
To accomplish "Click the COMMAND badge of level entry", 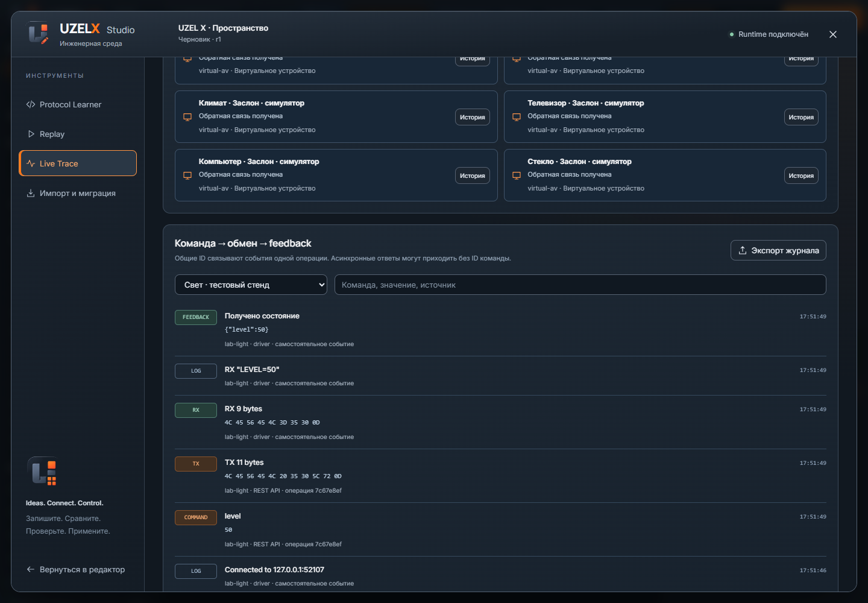I will tap(196, 517).
